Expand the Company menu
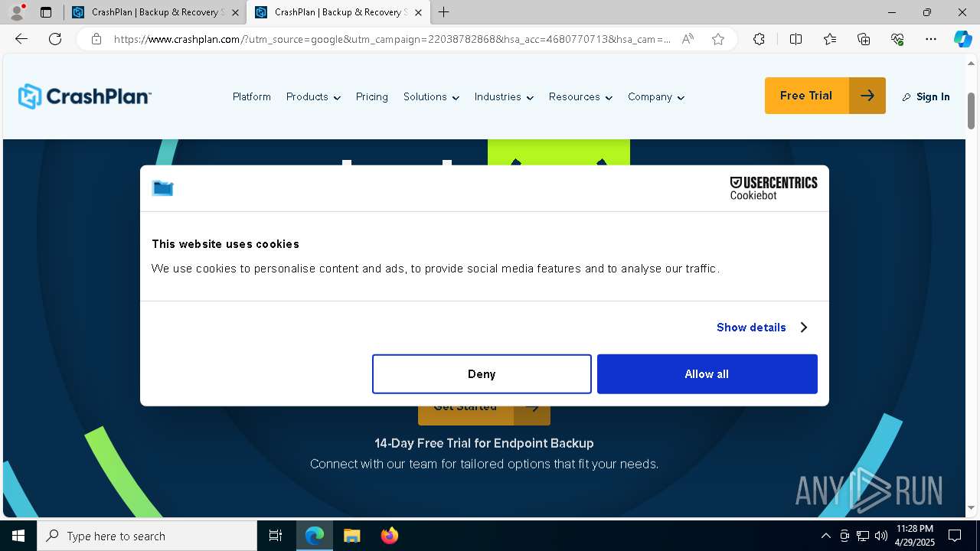This screenshot has width=980, height=551. pyautogui.click(x=656, y=96)
